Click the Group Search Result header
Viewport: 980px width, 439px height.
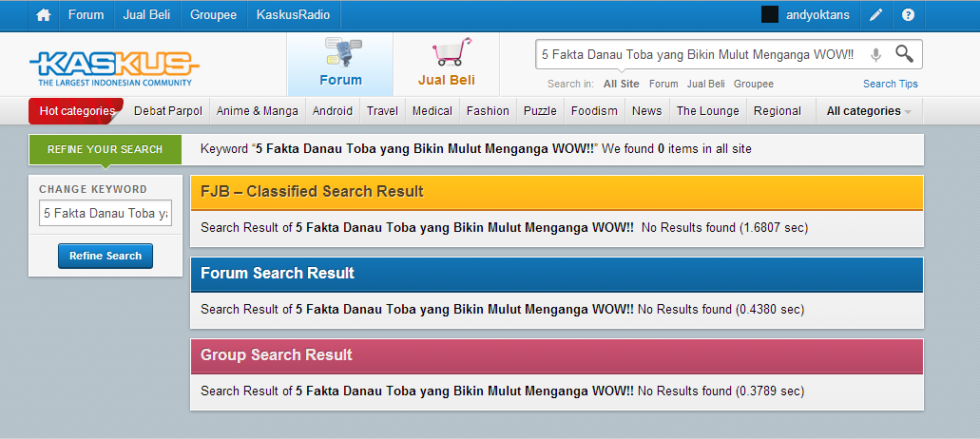[x=557, y=355]
